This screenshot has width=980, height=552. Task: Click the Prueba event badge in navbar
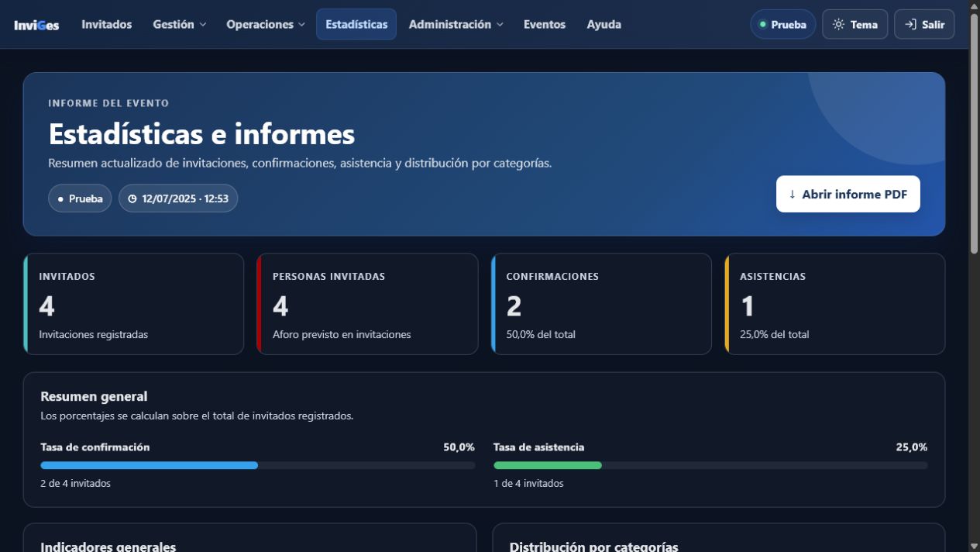[x=782, y=24]
